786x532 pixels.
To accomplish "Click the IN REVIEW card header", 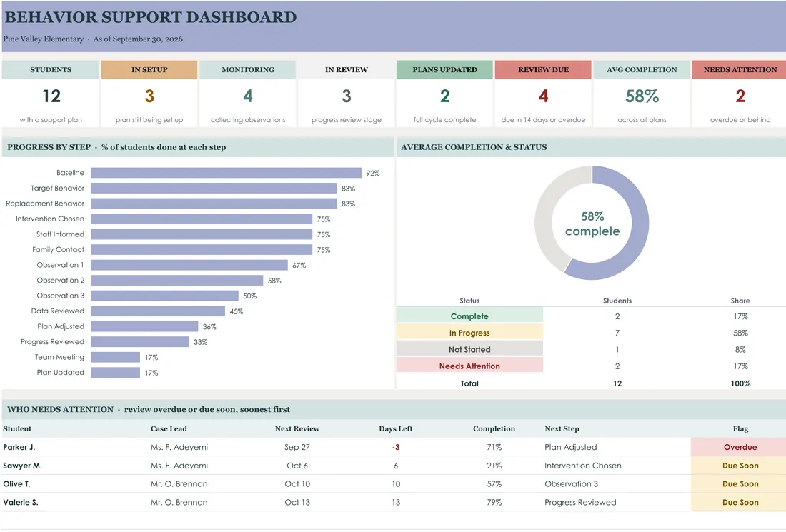I will (347, 70).
